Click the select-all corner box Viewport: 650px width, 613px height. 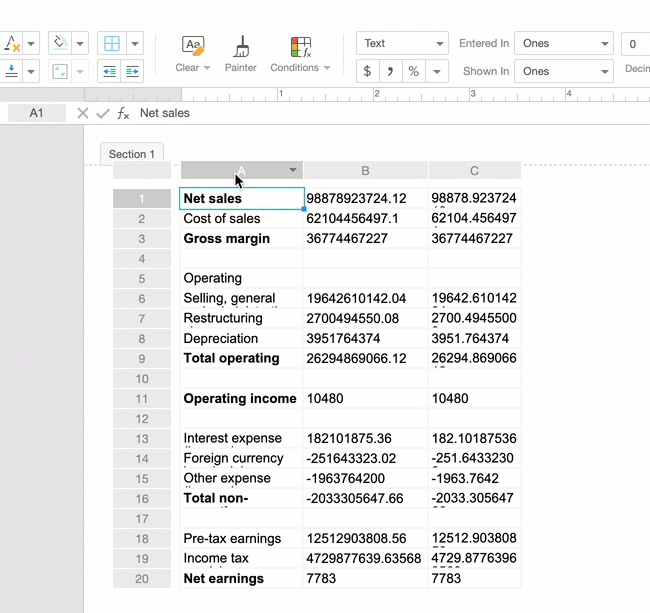[x=142, y=170]
